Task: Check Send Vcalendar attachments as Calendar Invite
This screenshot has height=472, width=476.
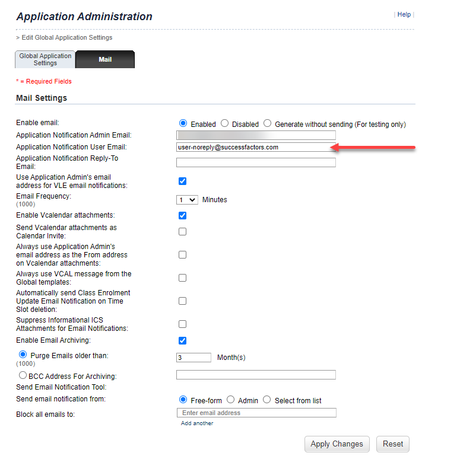Action: [182, 231]
